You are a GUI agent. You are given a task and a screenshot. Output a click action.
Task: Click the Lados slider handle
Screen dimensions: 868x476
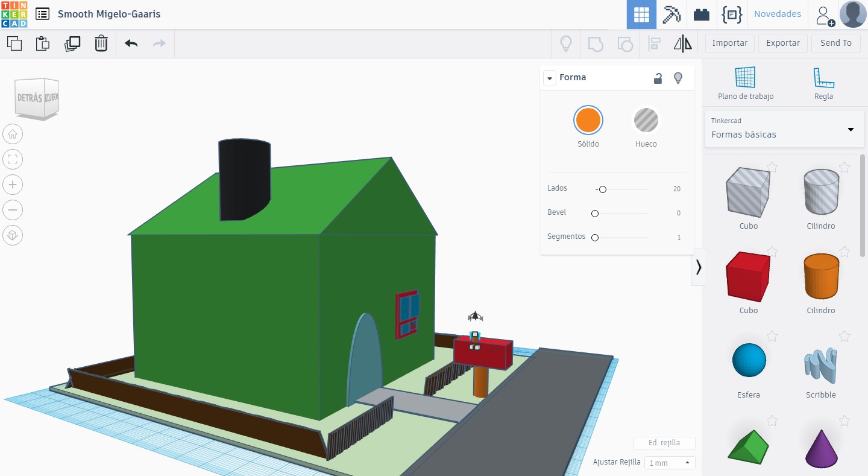tap(602, 189)
